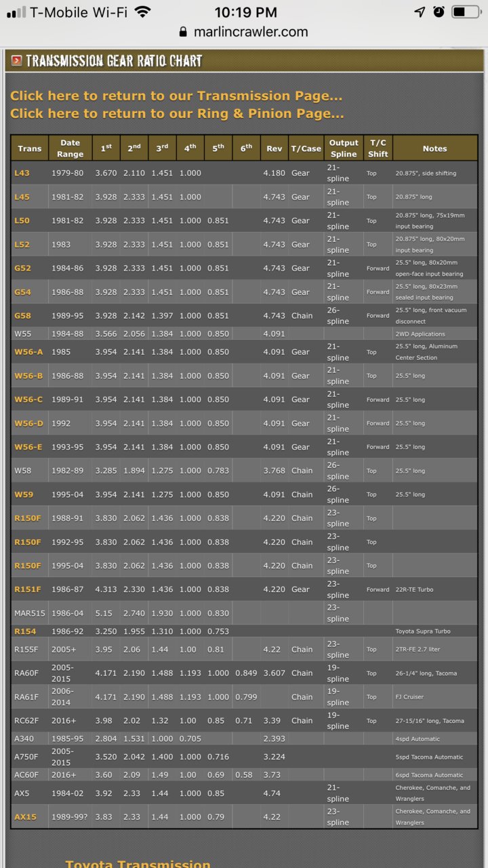488x868 pixels.
Task: Open the G52 transmission link
Action: [x=22, y=268]
